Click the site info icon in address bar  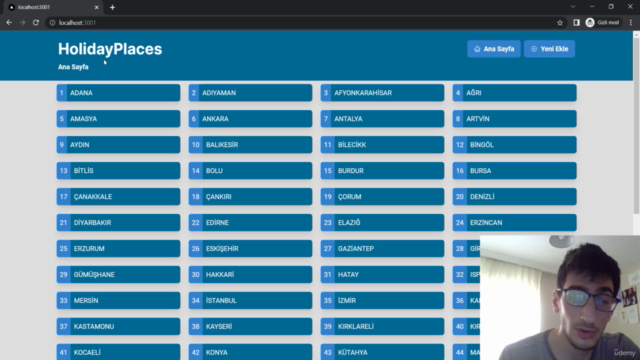click(x=52, y=23)
